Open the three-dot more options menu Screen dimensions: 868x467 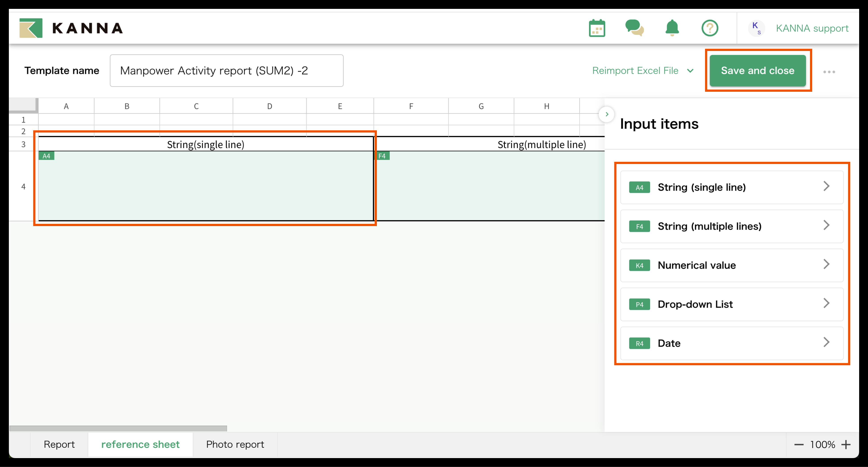[829, 72]
